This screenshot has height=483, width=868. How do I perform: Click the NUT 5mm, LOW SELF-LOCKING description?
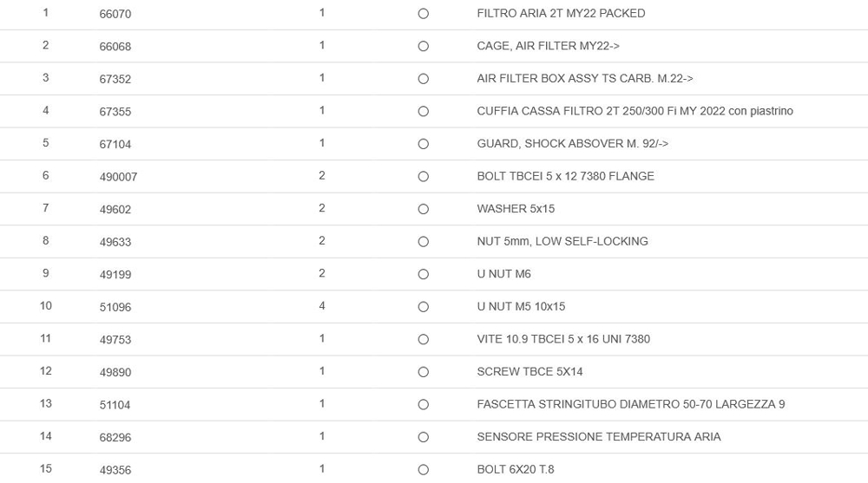(x=562, y=241)
